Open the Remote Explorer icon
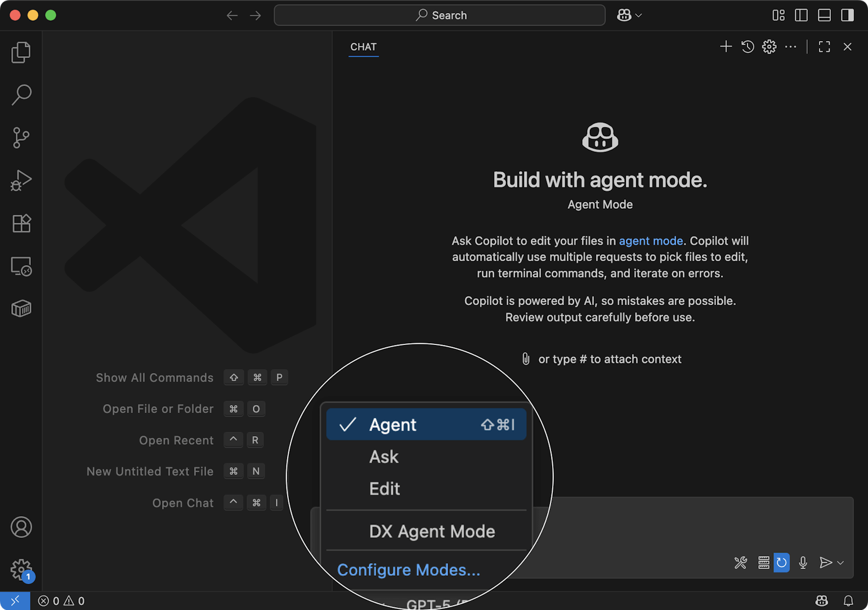 tap(21, 267)
